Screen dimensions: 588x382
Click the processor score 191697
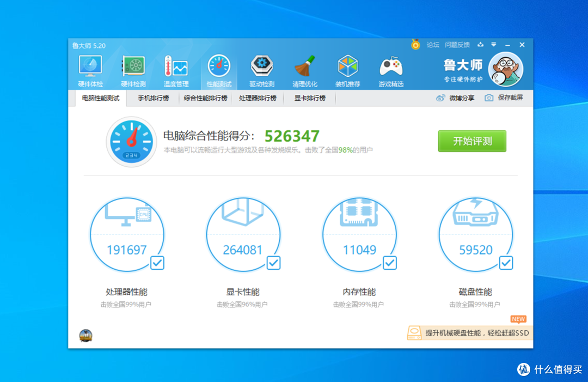tap(127, 250)
